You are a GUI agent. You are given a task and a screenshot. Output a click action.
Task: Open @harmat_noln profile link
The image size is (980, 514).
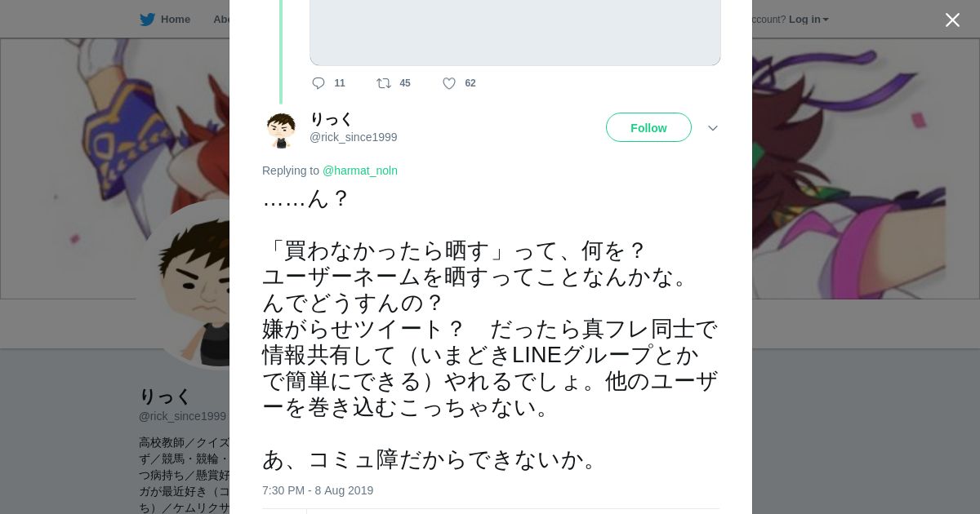click(x=360, y=171)
